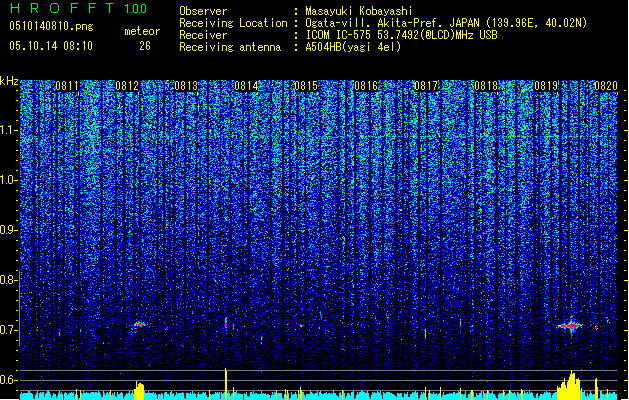Click the yellow power block below 0812
The width and height of the screenshot is (629, 400).
(x=139, y=391)
